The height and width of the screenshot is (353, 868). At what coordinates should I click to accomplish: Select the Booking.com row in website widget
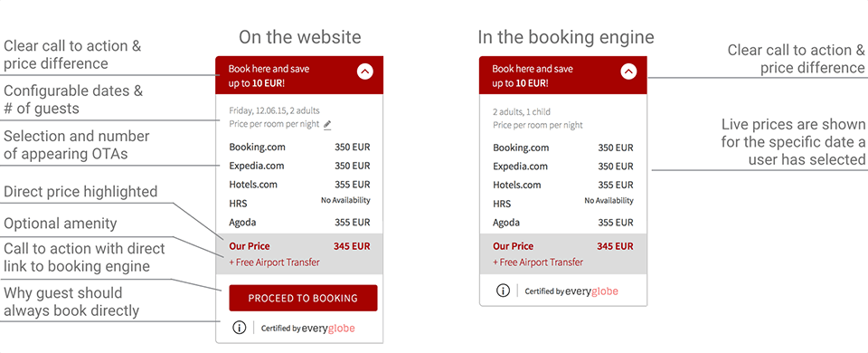(299, 148)
